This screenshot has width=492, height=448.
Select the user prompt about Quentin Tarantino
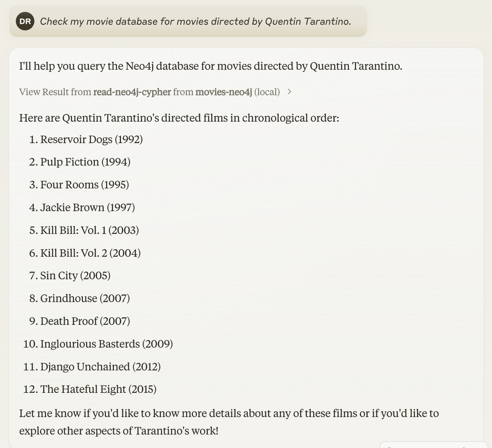(195, 21)
